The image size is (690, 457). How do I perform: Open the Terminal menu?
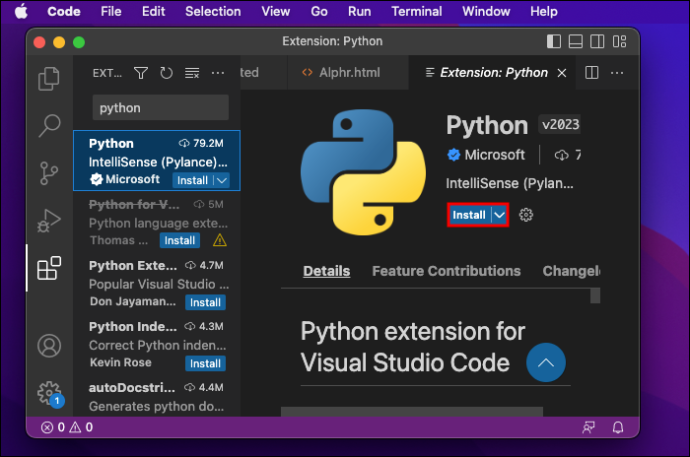[x=417, y=11]
